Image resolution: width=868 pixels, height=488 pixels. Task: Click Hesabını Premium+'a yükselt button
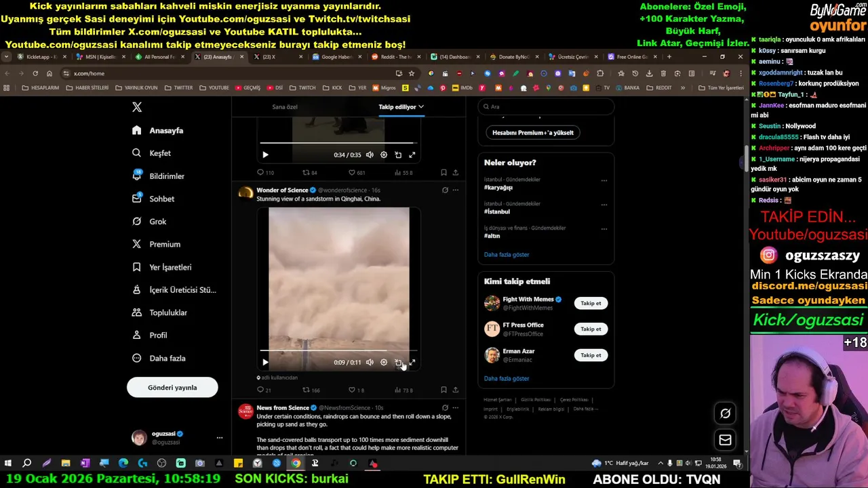click(533, 133)
